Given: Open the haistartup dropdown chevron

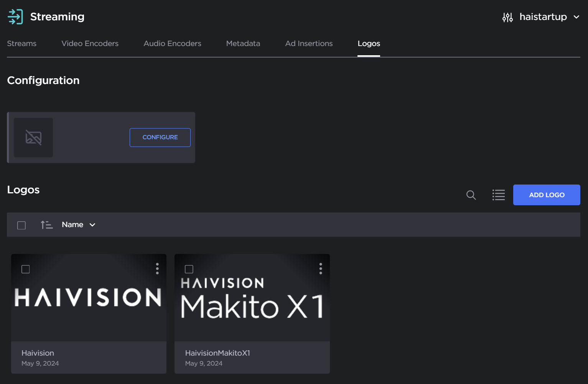Looking at the screenshot, I should coord(576,17).
